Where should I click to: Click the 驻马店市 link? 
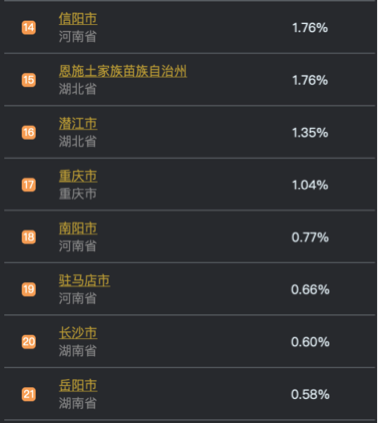coord(84,280)
